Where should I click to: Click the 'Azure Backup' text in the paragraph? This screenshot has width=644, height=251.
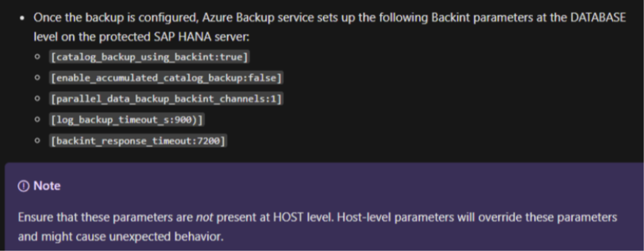(x=238, y=18)
